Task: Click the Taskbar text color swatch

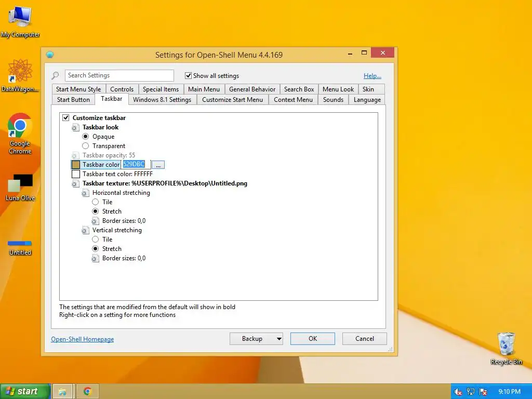Action: point(76,174)
